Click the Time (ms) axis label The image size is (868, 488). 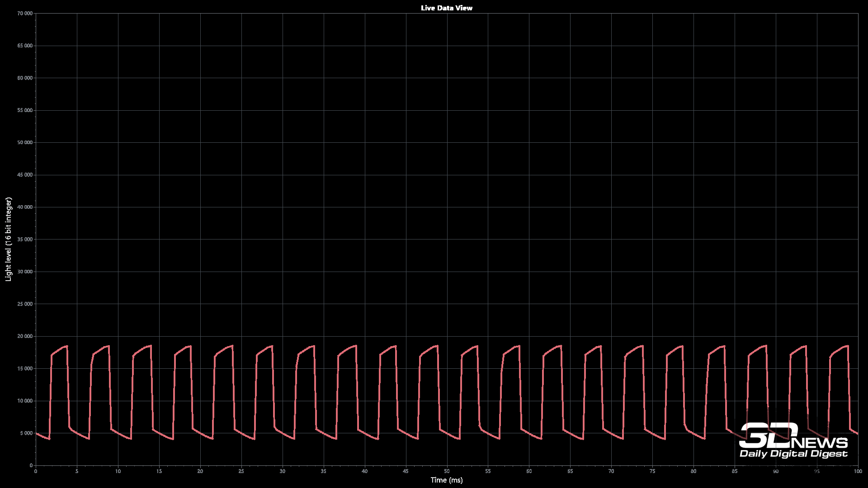point(446,480)
